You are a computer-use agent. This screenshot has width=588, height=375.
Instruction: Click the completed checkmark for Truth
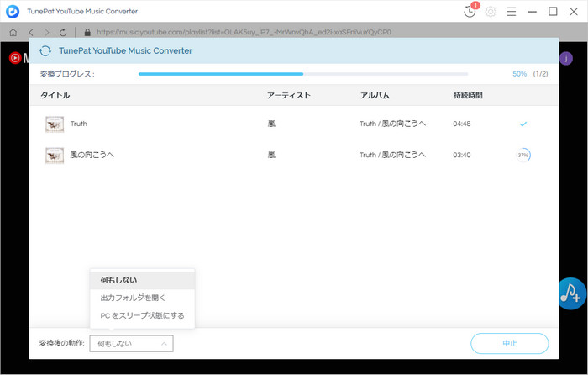523,124
